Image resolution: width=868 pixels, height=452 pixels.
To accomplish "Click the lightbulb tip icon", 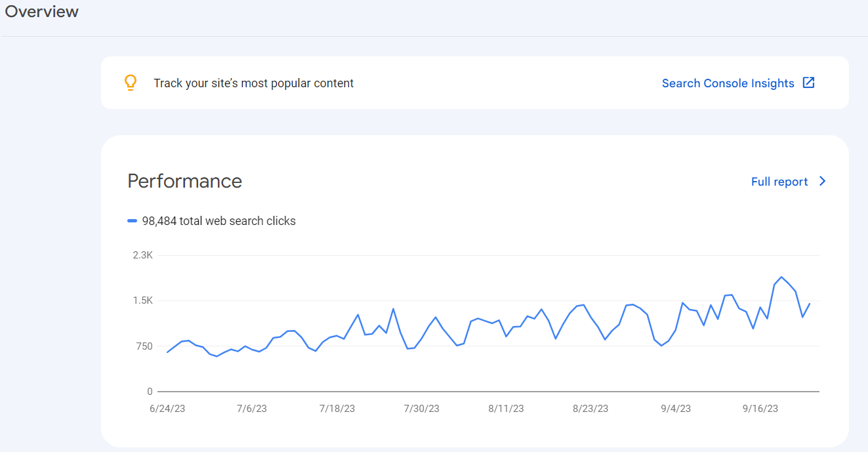I will click(131, 83).
